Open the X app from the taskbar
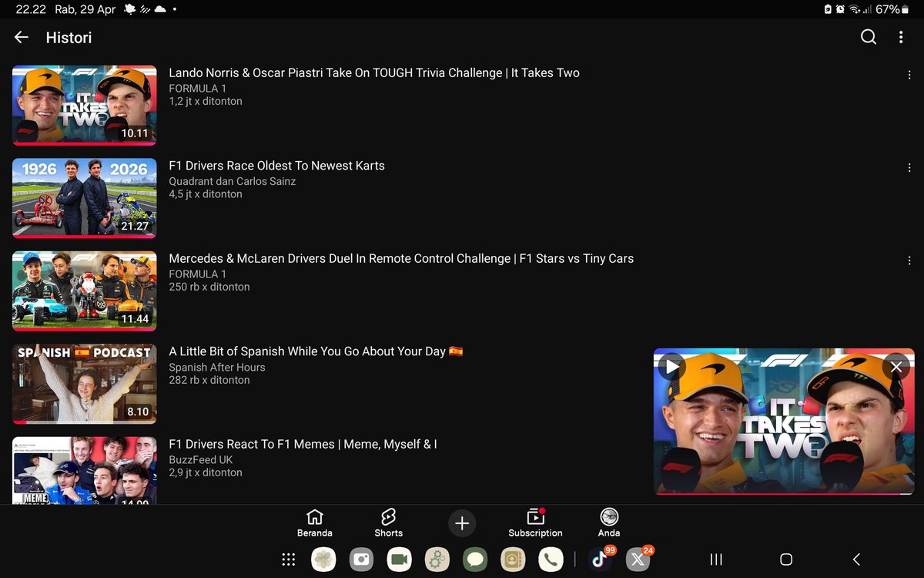Image resolution: width=924 pixels, height=578 pixels. point(638,560)
